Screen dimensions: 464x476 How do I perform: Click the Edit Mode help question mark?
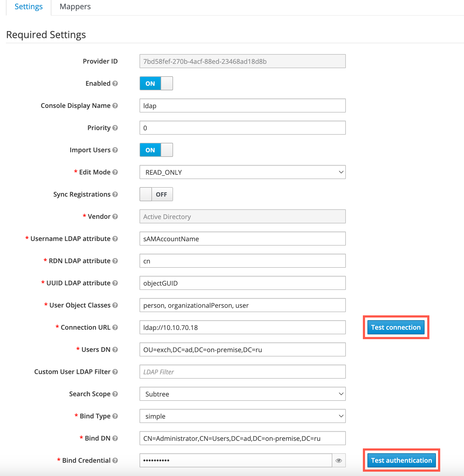pos(115,172)
